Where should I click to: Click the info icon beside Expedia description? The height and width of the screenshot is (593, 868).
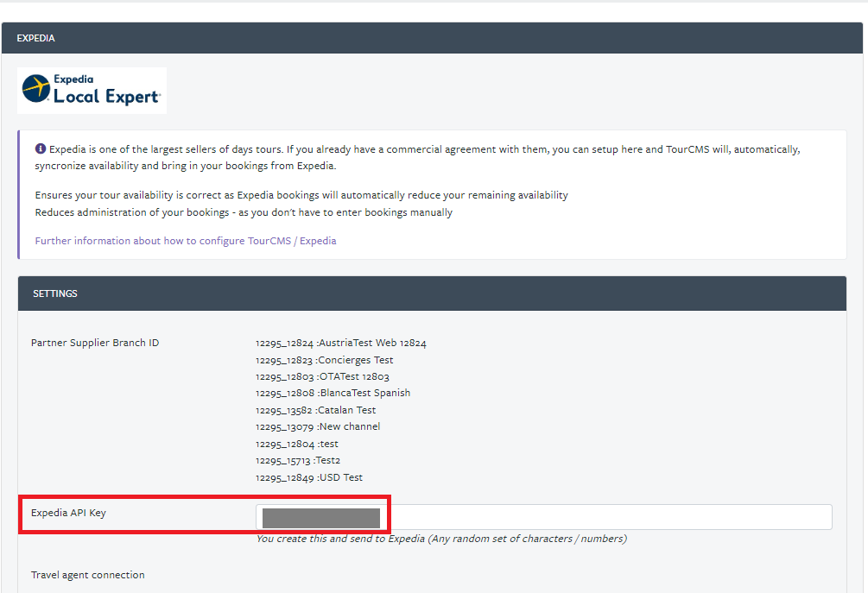point(41,148)
